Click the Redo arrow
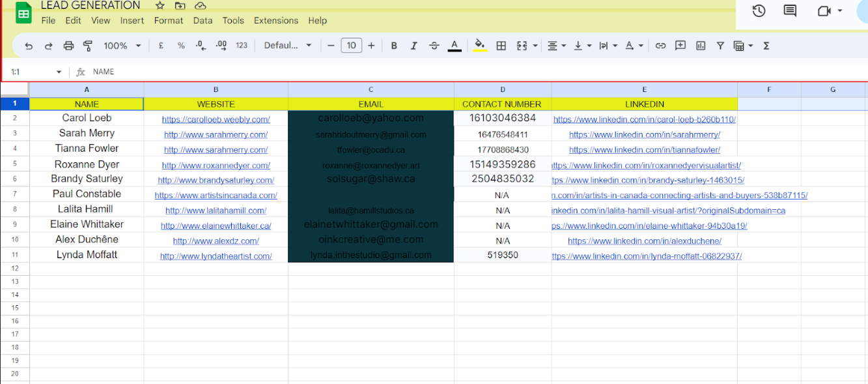The width and height of the screenshot is (868, 384). 48,46
